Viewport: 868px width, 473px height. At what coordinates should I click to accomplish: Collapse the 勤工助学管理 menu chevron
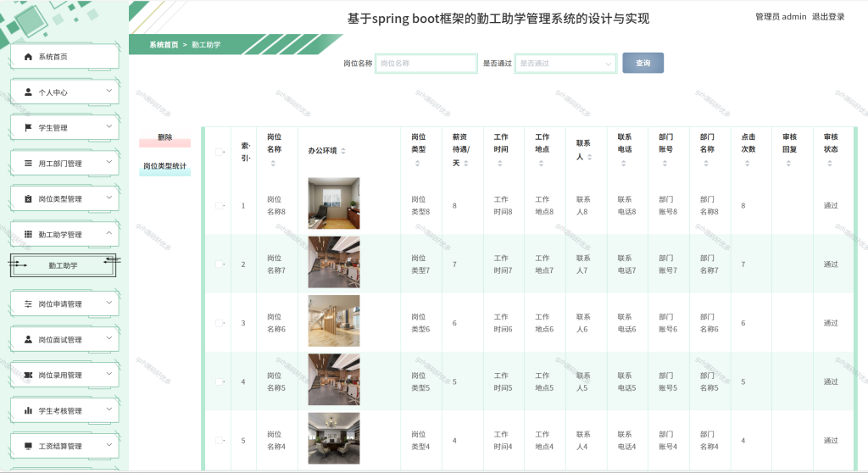tap(109, 232)
